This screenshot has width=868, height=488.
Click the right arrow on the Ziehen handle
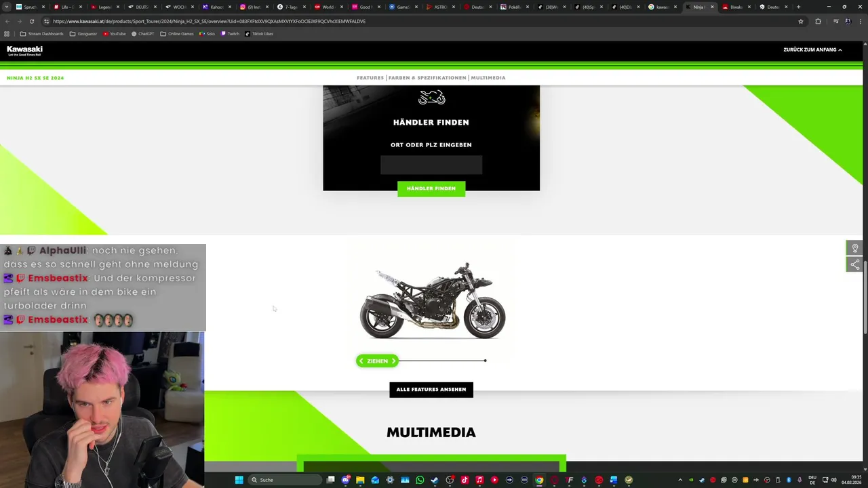(x=393, y=361)
